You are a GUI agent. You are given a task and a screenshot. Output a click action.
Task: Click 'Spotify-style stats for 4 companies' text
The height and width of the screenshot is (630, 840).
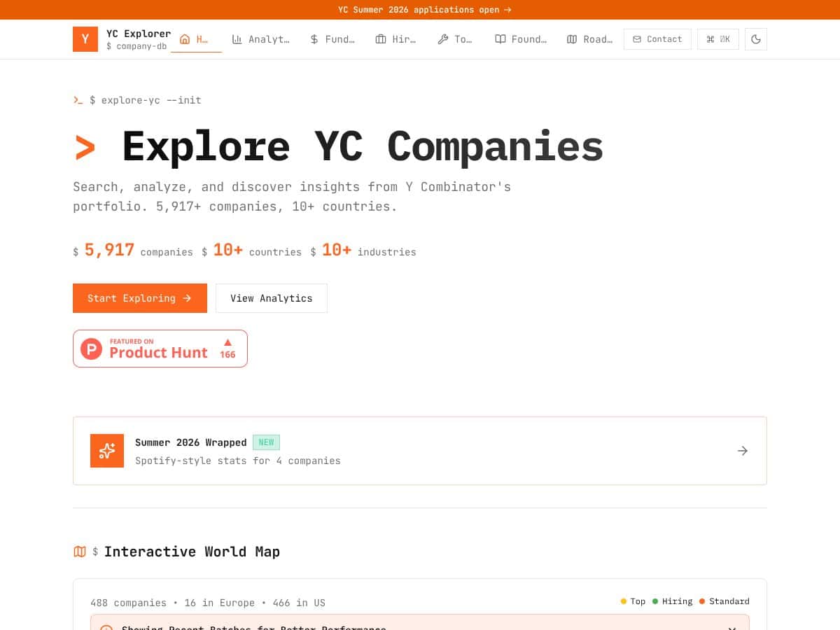click(x=238, y=461)
